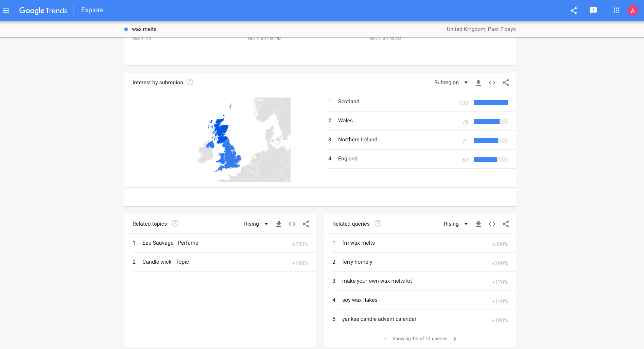Go to next page of related queries
The image size is (644, 349).
[x=455, y=339]
